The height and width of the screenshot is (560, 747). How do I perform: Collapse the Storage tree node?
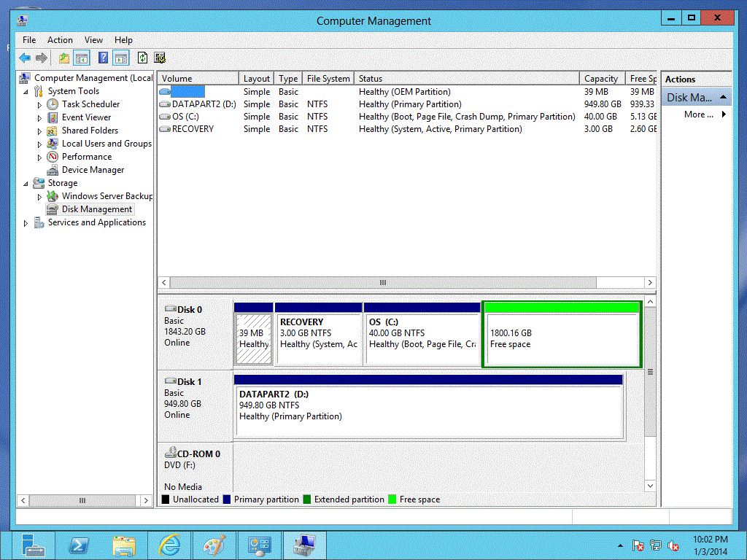coord(27,184)
